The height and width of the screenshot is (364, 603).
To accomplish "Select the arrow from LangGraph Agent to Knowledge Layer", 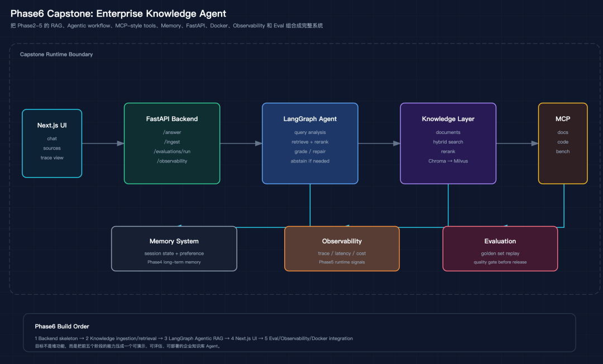I will (x=379, y=143).
